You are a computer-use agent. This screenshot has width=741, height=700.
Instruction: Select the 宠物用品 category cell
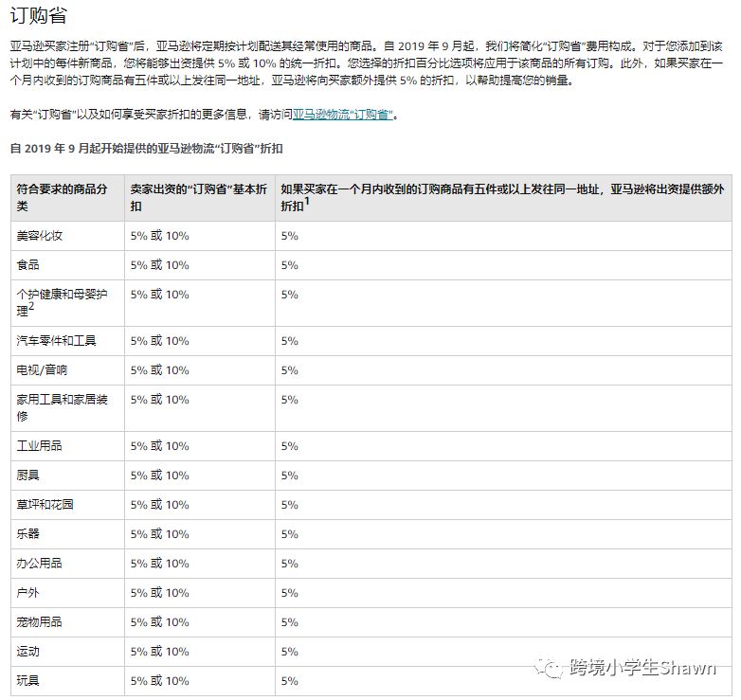(67, 621)
